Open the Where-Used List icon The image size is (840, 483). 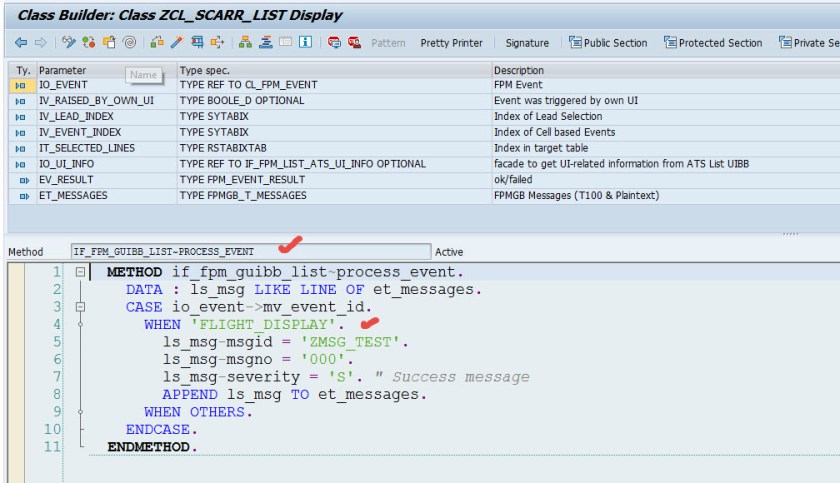pos(217,42)
